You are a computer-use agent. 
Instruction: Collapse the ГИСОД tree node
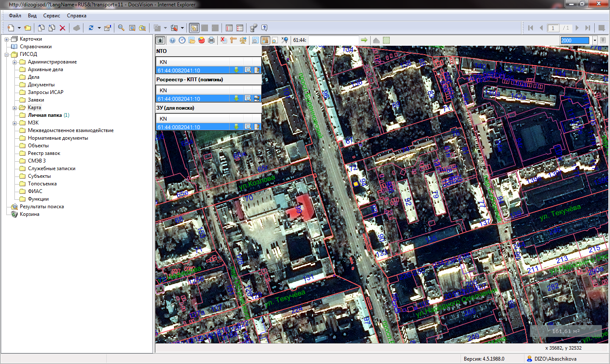(x=6, y=55)
